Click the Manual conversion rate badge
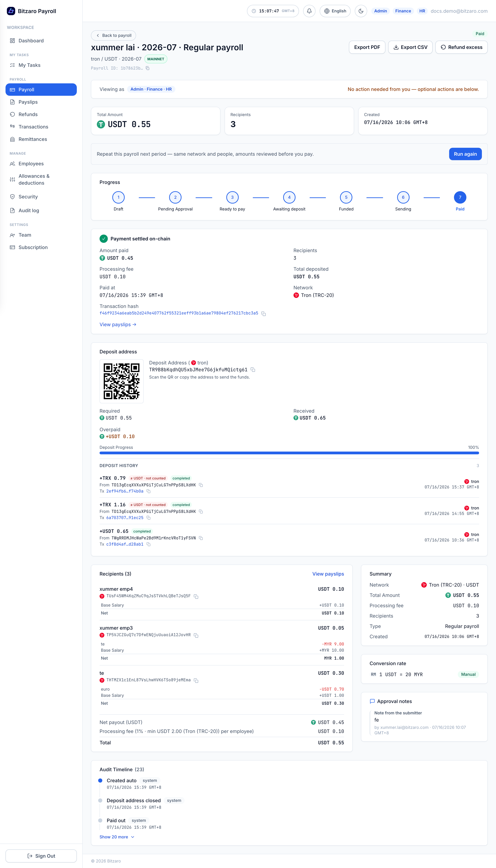 tap(468, 674)
